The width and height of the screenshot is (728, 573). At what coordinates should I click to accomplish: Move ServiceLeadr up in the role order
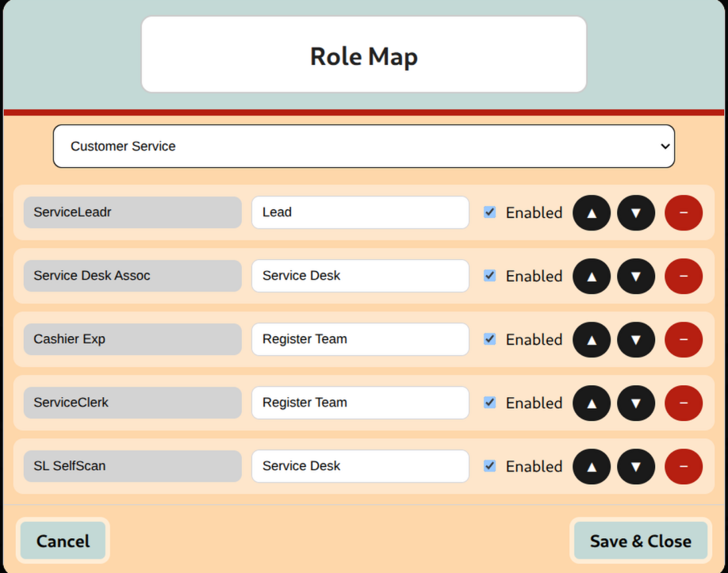pos(591,212)
